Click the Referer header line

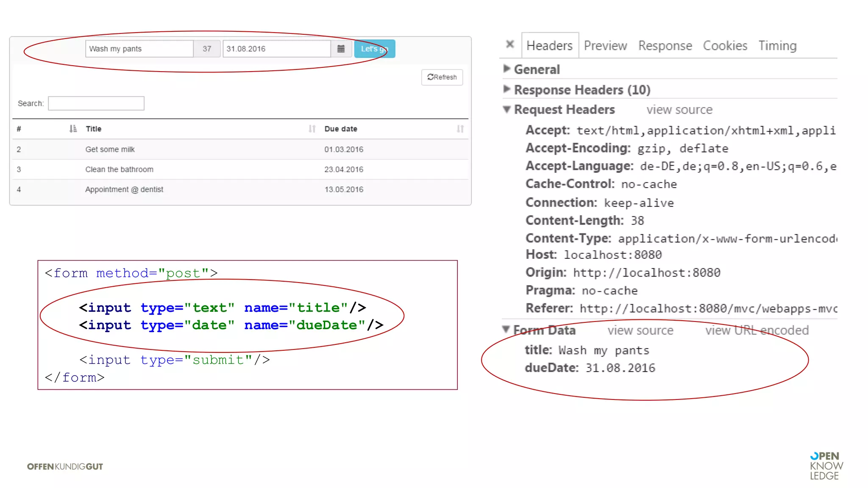[x=681, y=308]
